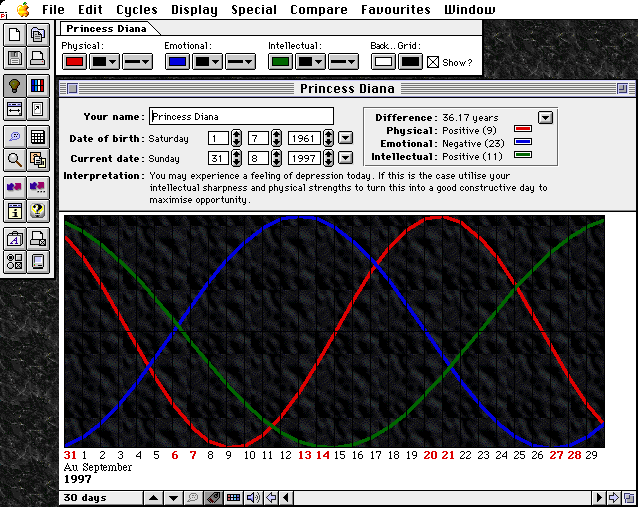The width and height of the screenshot is (638, 507).
Task: Click the birth day stepper arrows
Action: pyautogui.click(x=236, y=138)
